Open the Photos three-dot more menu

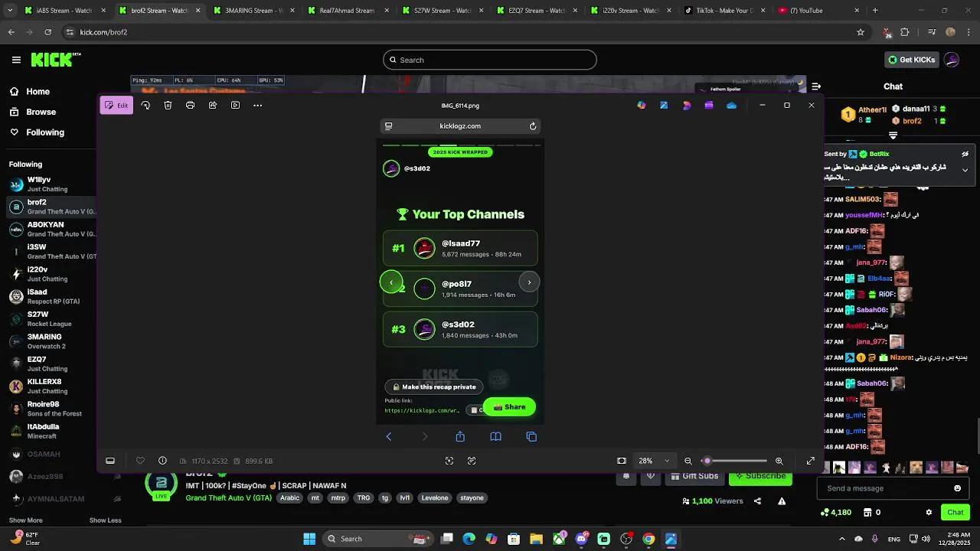[257, 106]
